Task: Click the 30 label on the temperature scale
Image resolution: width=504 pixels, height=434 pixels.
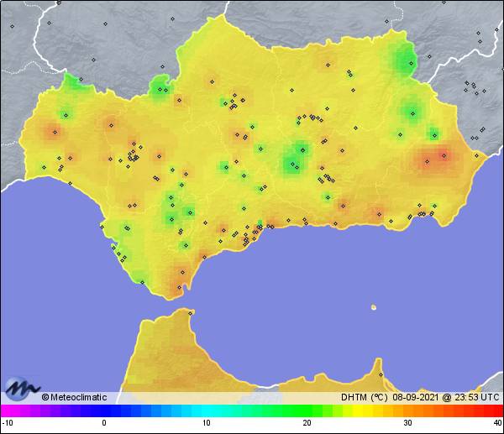Action: pyautogui.click(x=408, y=423)
